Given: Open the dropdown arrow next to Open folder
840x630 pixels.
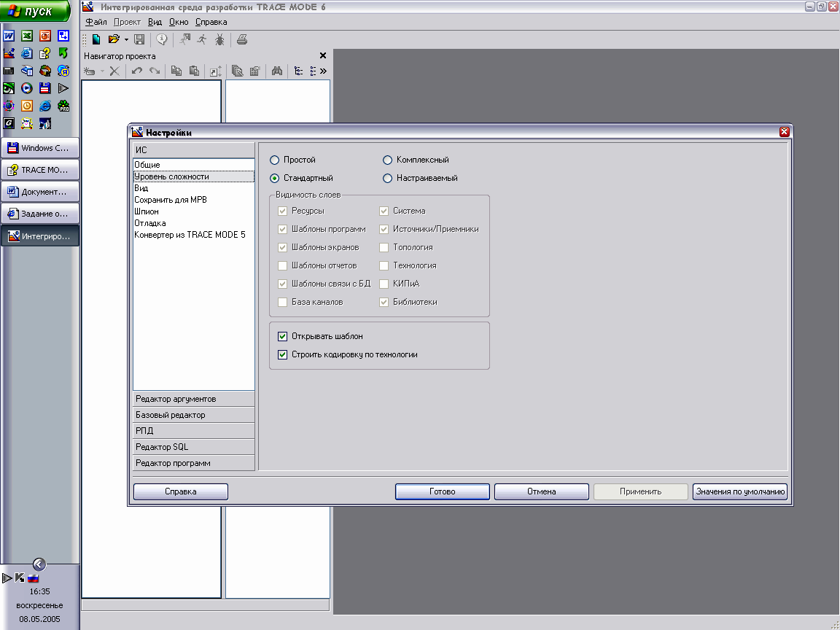Looking at the screenshot, I should click(126, 39).
